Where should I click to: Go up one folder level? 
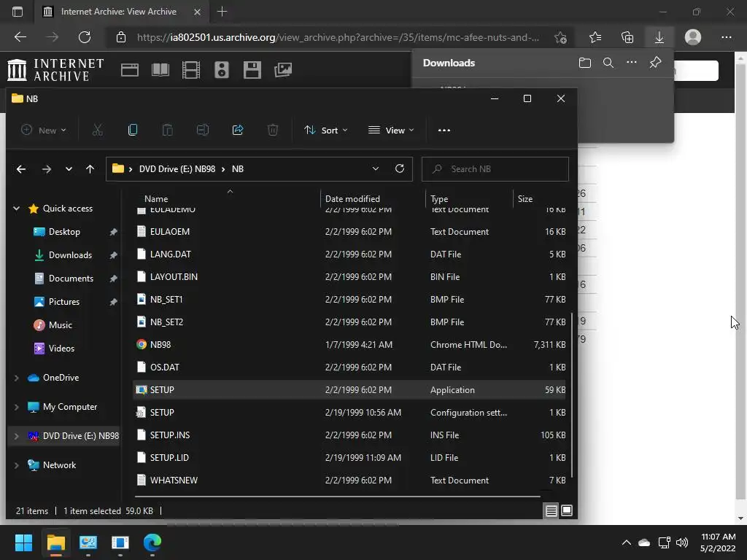(x=90, y=169)
